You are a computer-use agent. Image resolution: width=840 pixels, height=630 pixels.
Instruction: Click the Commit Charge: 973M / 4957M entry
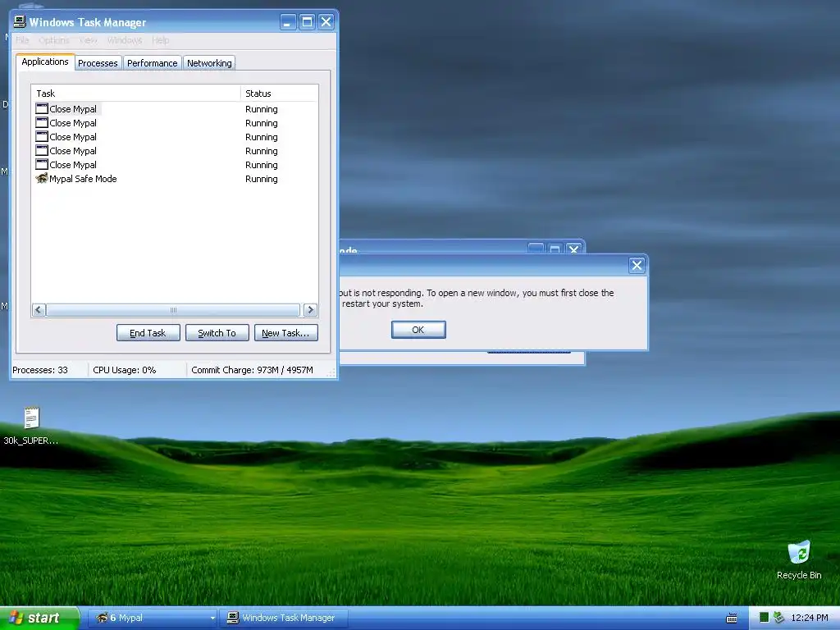(x=252, y=370)
